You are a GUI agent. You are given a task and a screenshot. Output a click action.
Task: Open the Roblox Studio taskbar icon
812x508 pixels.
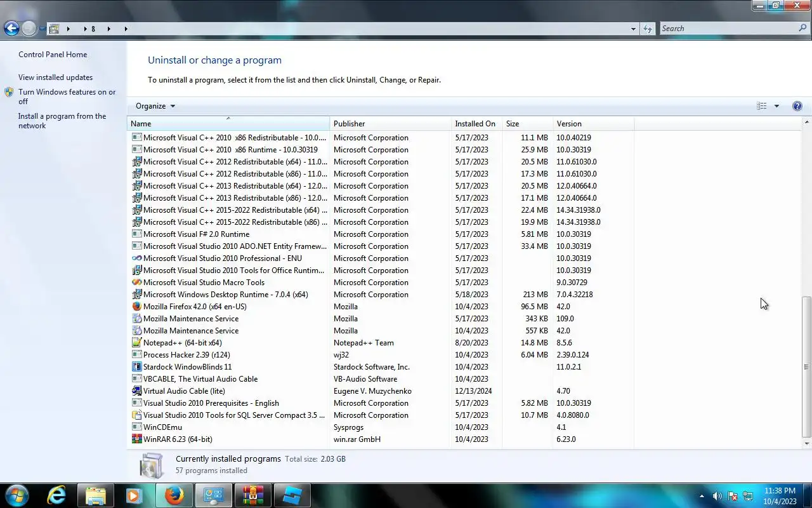(292, 495)
